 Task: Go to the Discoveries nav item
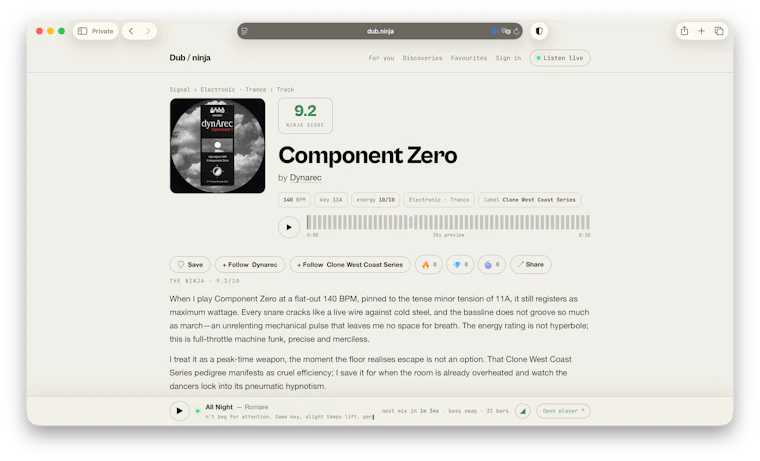click(422, 58)
